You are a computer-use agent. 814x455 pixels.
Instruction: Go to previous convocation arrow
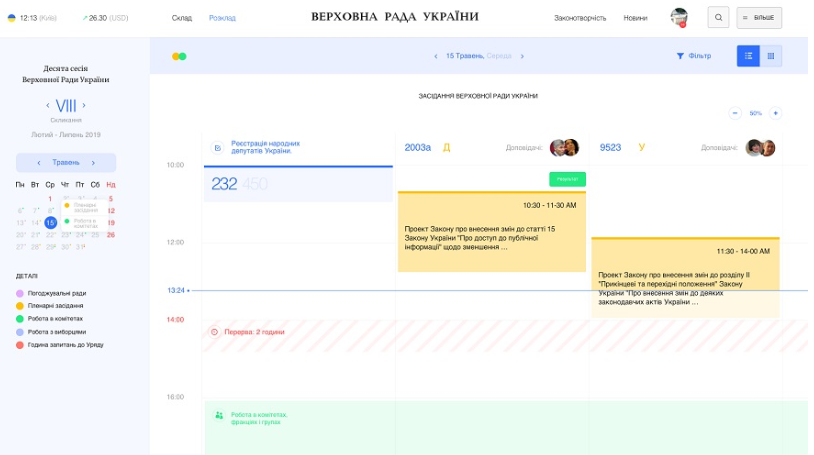[x=48, y=105]
